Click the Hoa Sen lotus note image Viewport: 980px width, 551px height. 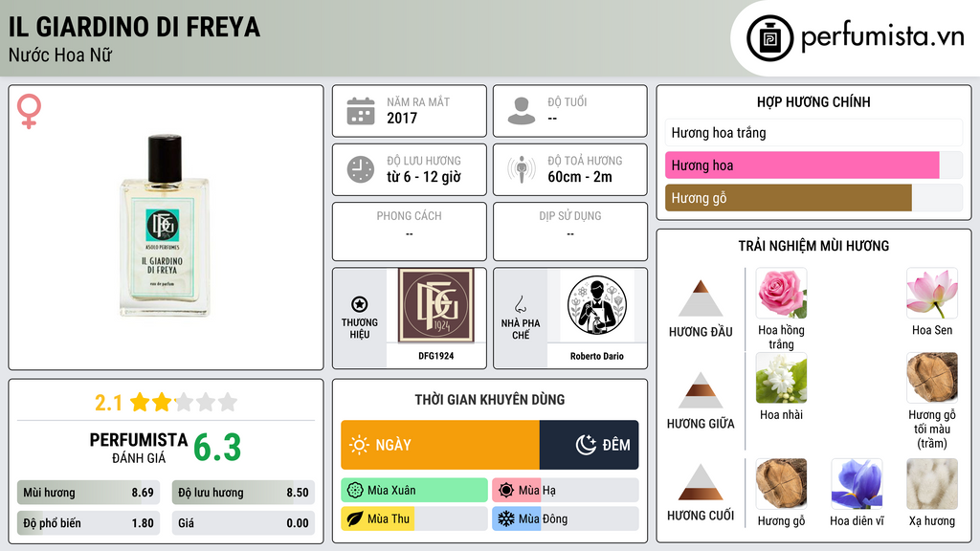pyautogui.click(x=932, y=294)
